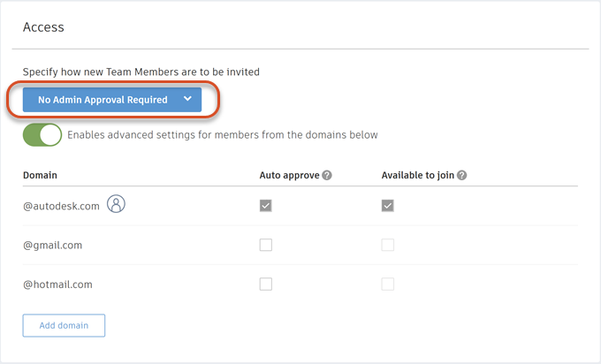Click the Available to join help icon
Viewport: 601px width, 364px height.
pos(461,176)
